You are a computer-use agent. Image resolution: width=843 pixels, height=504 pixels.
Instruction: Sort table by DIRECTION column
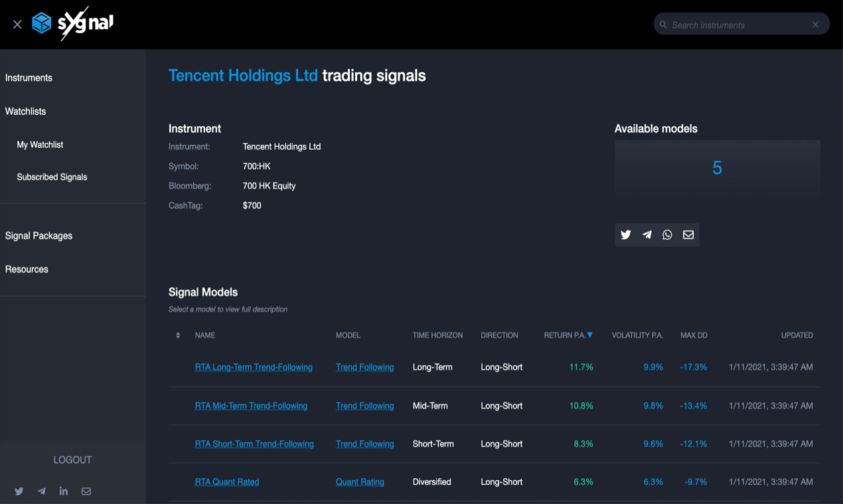[500, 336]
